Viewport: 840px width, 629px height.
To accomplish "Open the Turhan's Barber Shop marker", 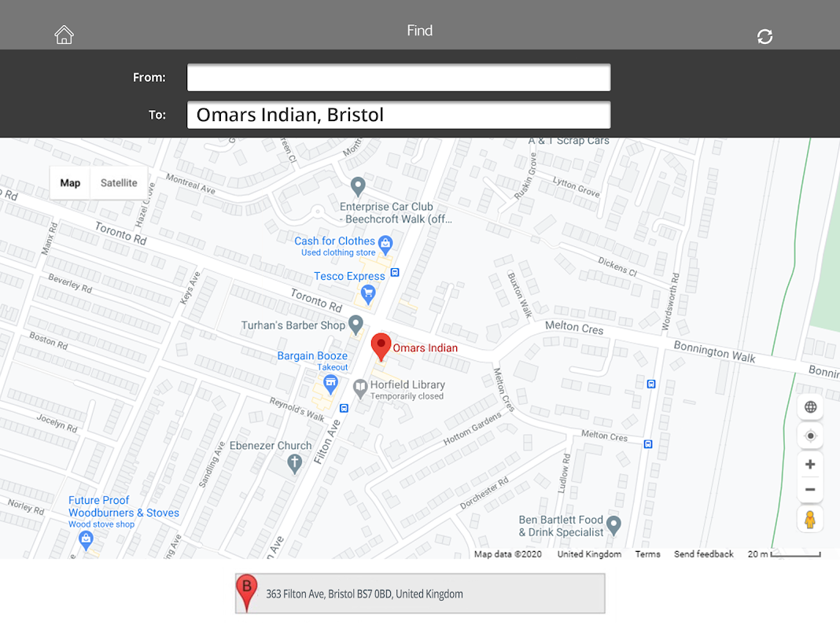I will (x=356, y=325).
